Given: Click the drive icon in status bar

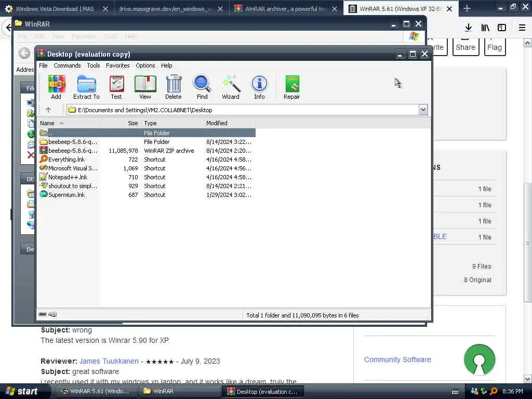Looking at the screenshot, I should coord(43,314).
